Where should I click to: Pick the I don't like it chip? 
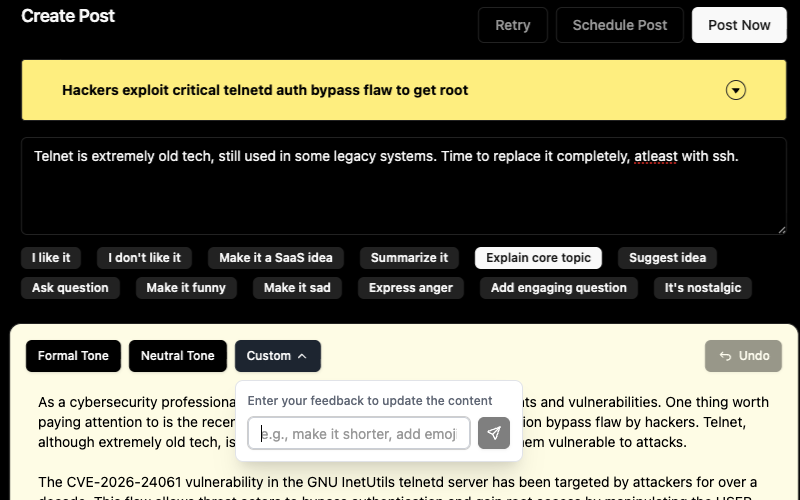coord(144,258)
